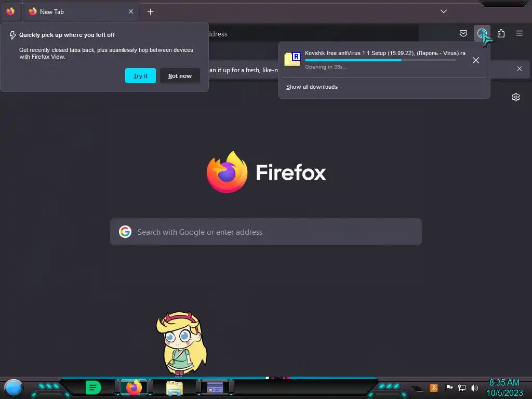Cancel the Kovshik antiVirus download
Image resolution: width=532 pixels, height=399 pixels.
click(x=476, y=60)
